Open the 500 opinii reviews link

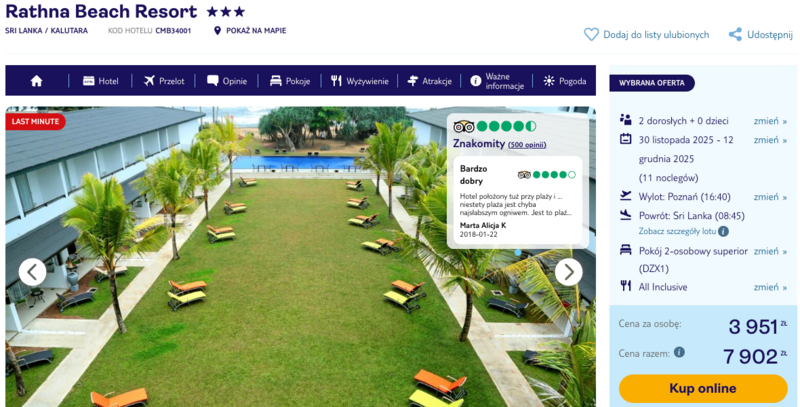click(527, 145)
